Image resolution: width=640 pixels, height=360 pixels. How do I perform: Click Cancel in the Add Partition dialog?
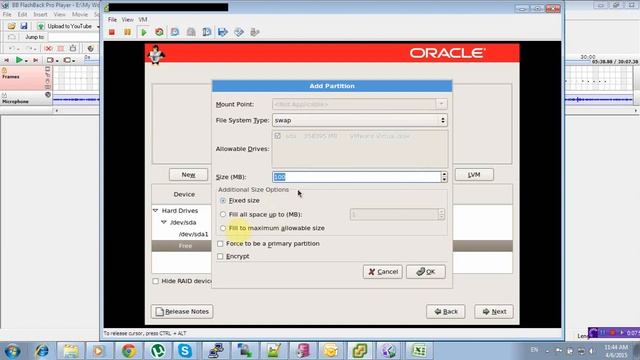pos(382,272)
